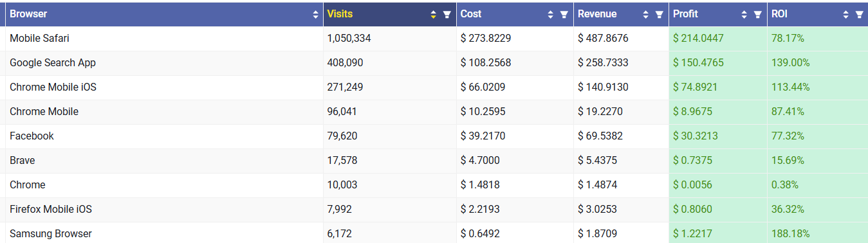Click the ROI value 113.44%
The image size is (868, 243).
pyautogui.click(x=791, y=87)
